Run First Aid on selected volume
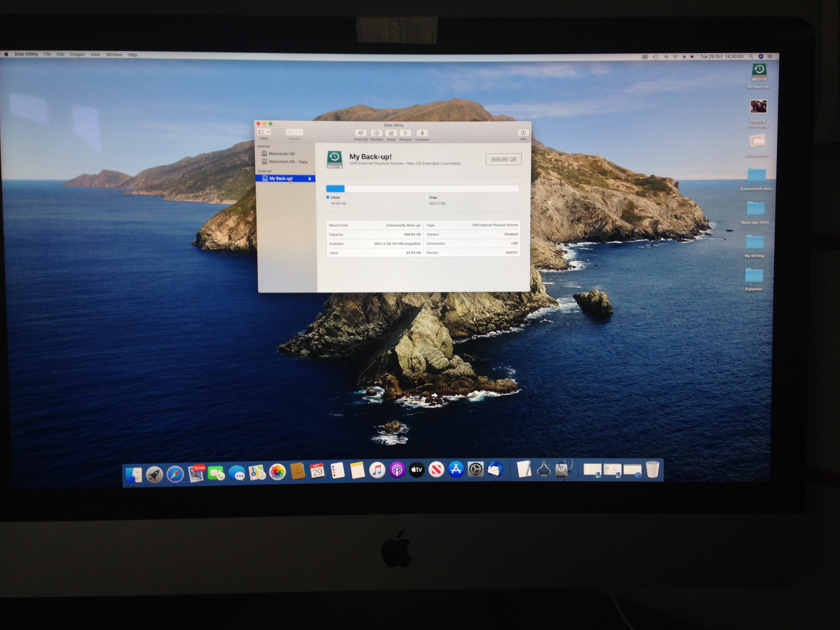840x630 pixels. [360, 133]
